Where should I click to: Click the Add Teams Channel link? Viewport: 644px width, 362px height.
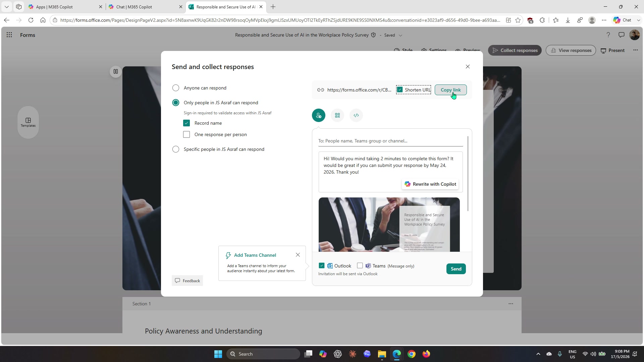point(255,255)
